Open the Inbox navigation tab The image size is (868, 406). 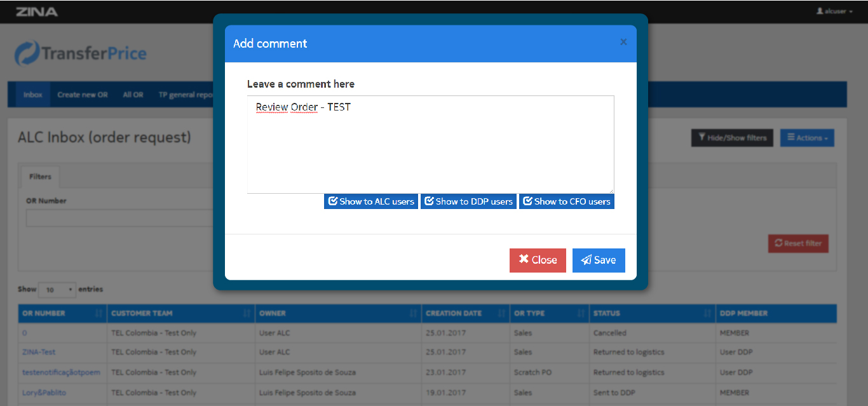(x=32, y=95)
